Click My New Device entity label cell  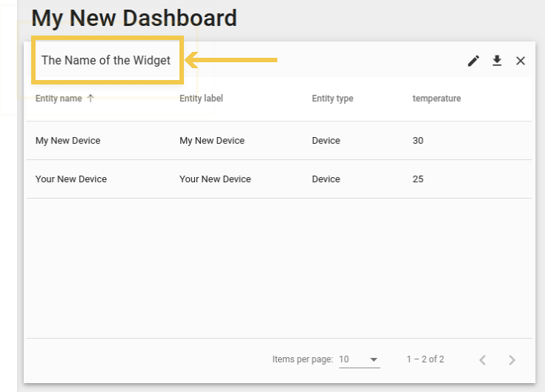point(212,141)
